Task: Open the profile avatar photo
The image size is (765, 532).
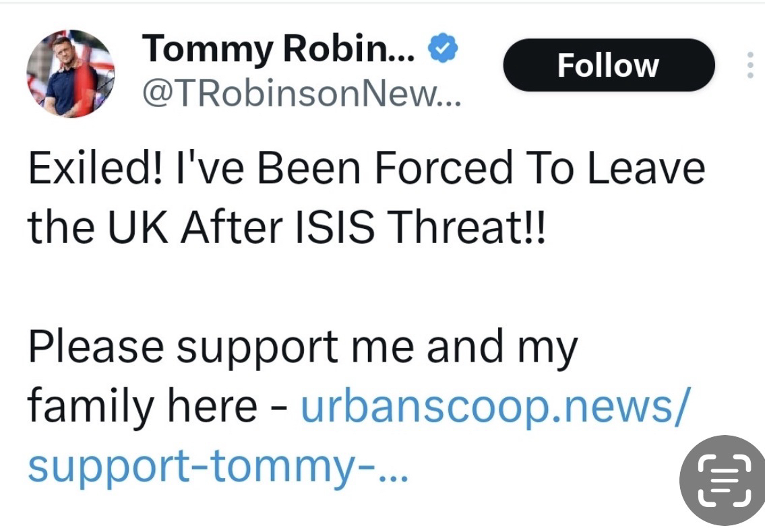Action: tap(71, 73)
